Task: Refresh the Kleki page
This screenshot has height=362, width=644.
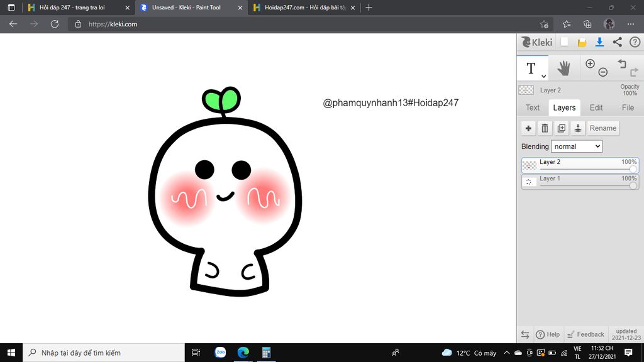Action: coord(55,25)
